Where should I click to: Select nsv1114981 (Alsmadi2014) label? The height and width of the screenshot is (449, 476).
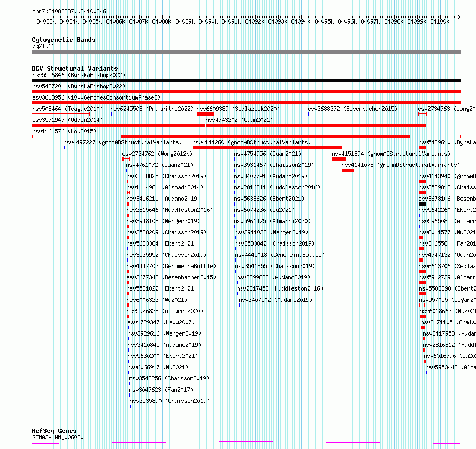coord(165,187)
